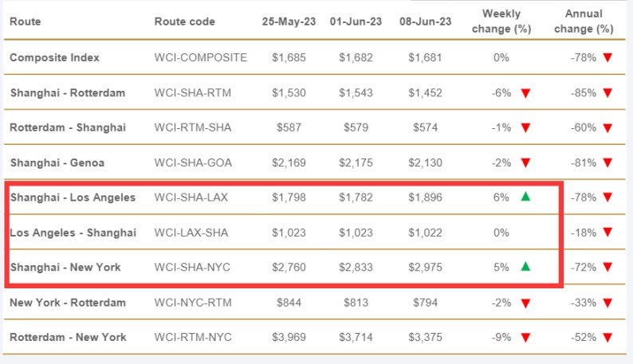Viewport: 633px width, 364px height.
Task: Click the $2,975 price for Shanghai - New York
Action: click(427, 268)
